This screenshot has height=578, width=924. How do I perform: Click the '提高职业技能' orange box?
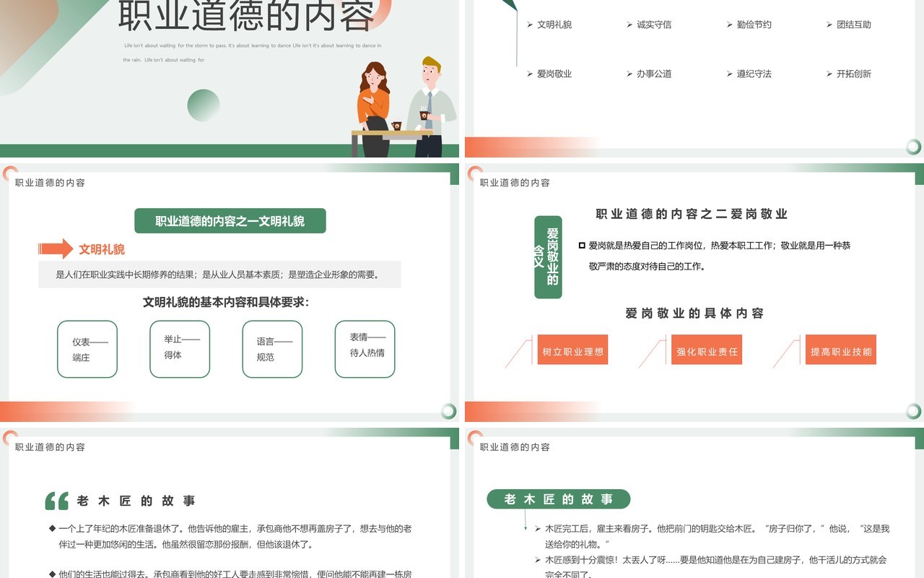pyautogui.click(x=841, y=350)
